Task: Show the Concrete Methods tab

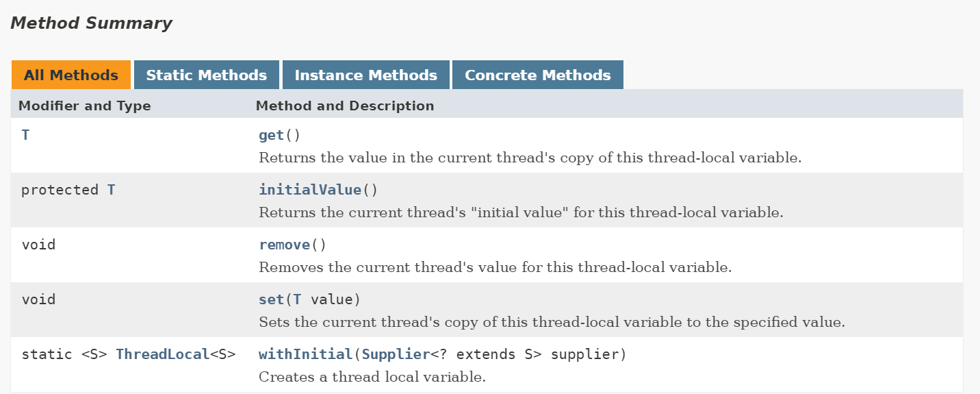Action: pyautogui.click(x=537, y=75)
